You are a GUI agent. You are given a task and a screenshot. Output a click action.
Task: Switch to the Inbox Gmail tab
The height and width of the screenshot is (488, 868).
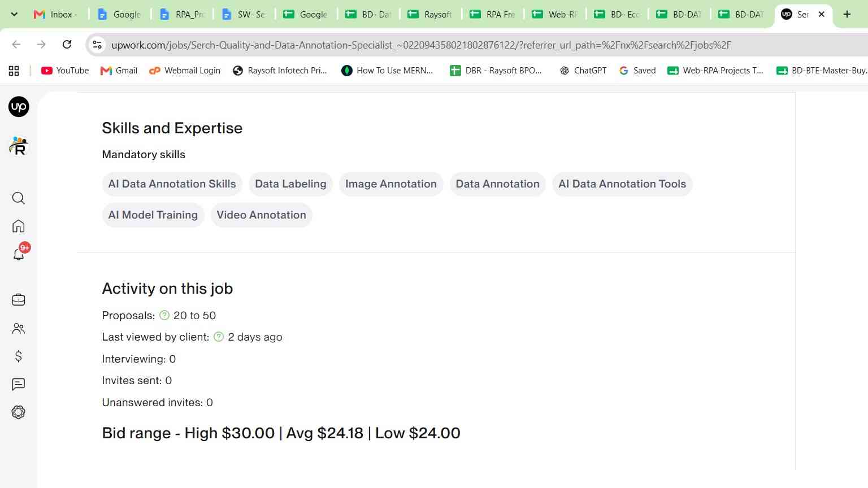click(56, 14)
